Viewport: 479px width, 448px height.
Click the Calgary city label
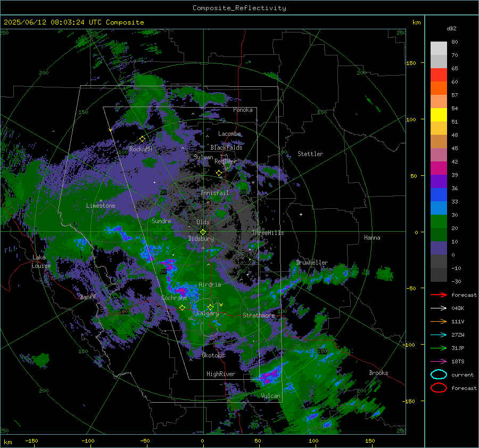[208, 313]
